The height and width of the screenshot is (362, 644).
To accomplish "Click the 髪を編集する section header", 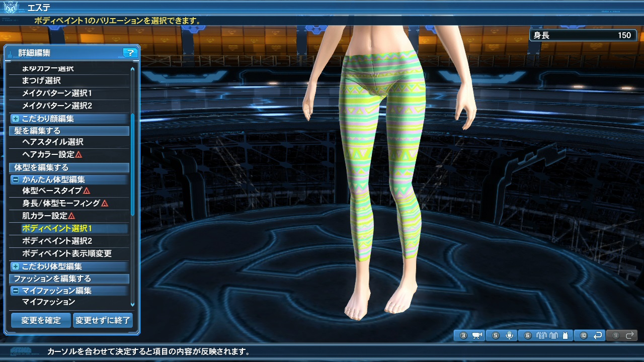I will [69, 131].
